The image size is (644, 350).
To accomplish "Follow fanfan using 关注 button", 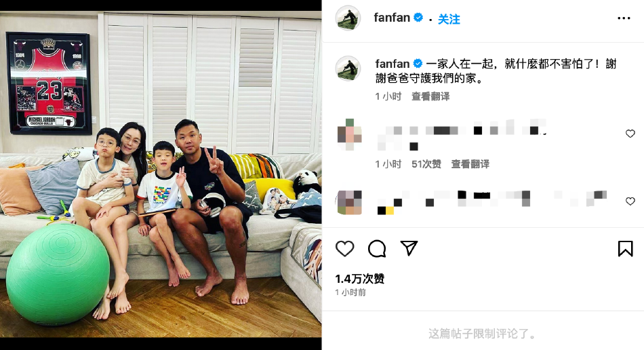I will (449, 19).
